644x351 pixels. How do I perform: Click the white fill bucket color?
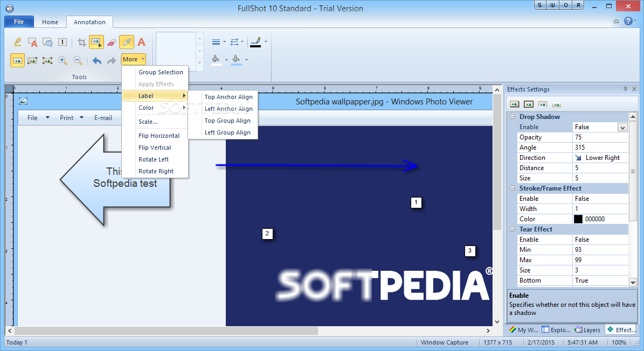coord(217,60)
